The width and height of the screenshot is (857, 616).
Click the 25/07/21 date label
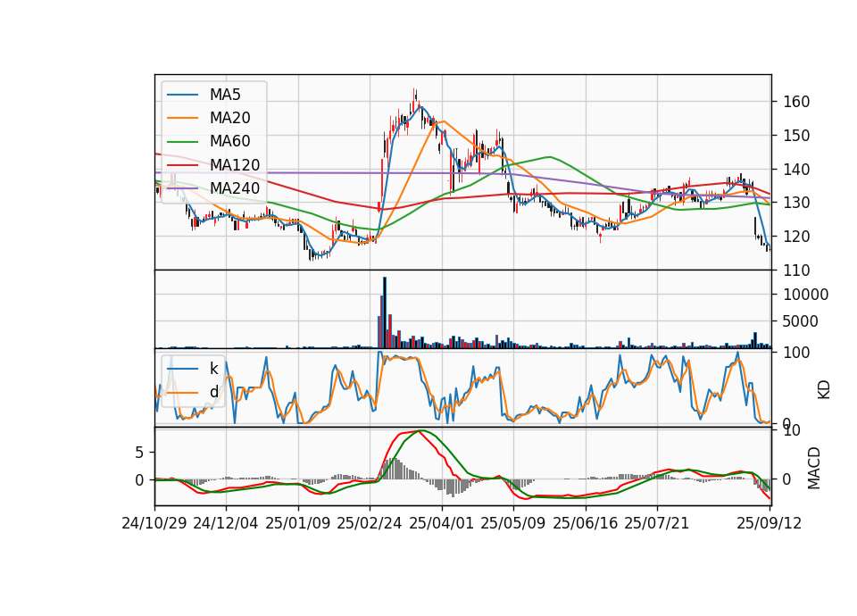(x=657, y=523)
